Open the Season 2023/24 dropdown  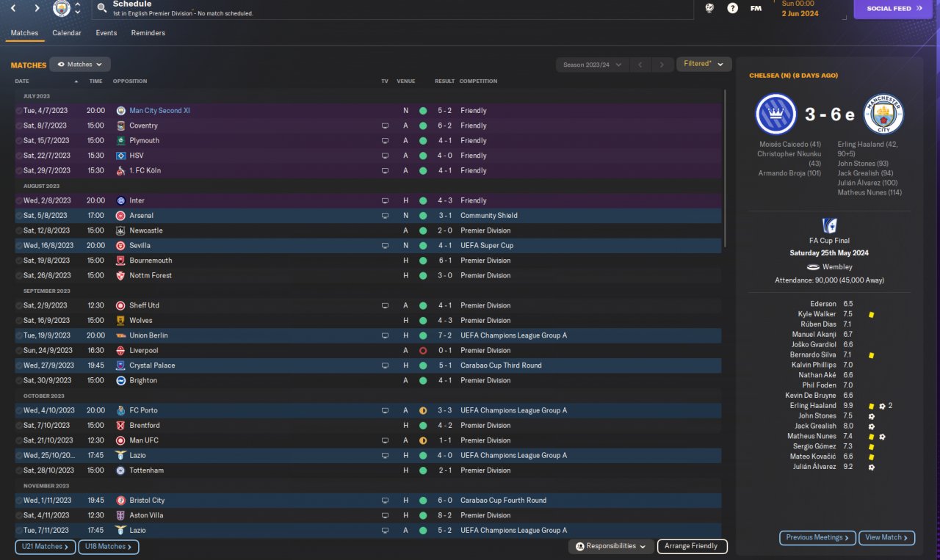coord(593,65)
